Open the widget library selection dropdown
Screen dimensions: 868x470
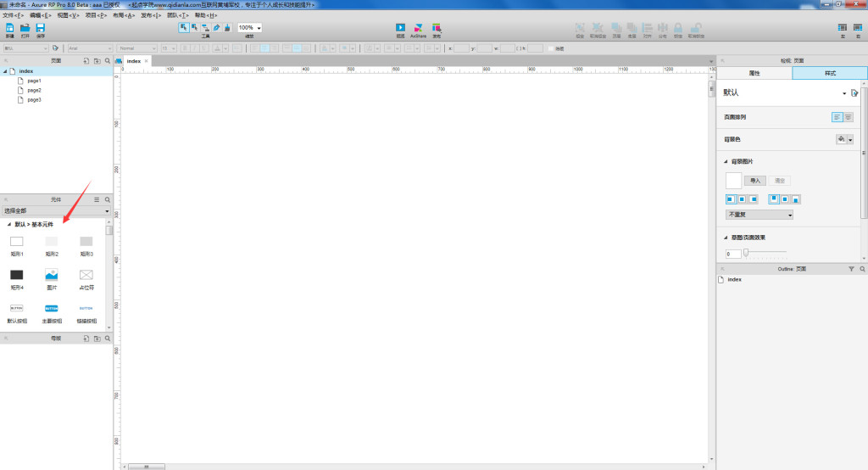coord(56,210)
